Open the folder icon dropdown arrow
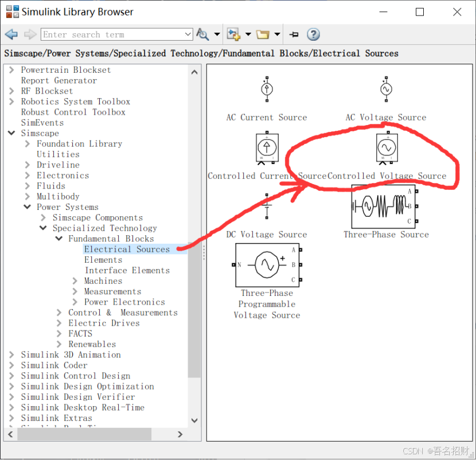476x460 pixels. [x=277, y=34]
